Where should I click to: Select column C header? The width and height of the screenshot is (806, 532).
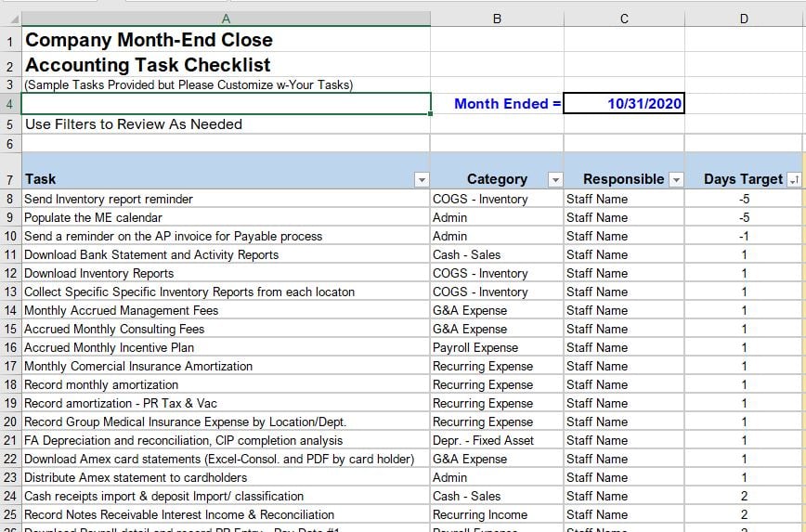(624, 19)
